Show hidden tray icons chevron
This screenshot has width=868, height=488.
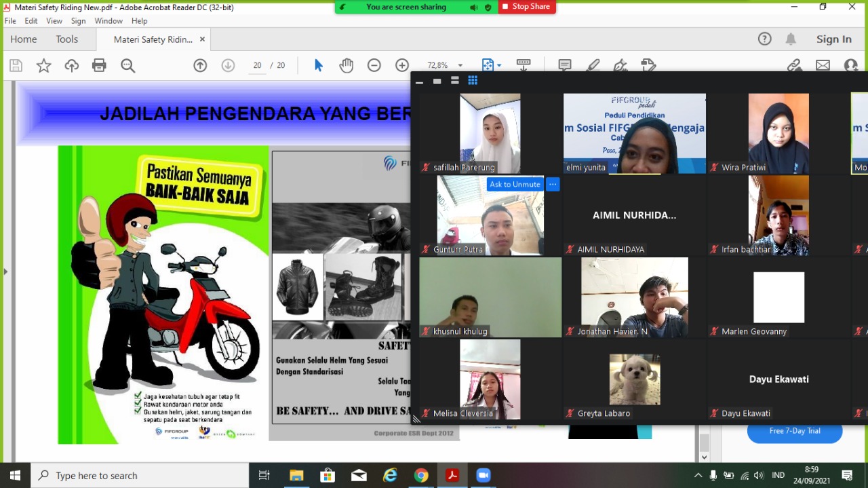tap(698, 475)
